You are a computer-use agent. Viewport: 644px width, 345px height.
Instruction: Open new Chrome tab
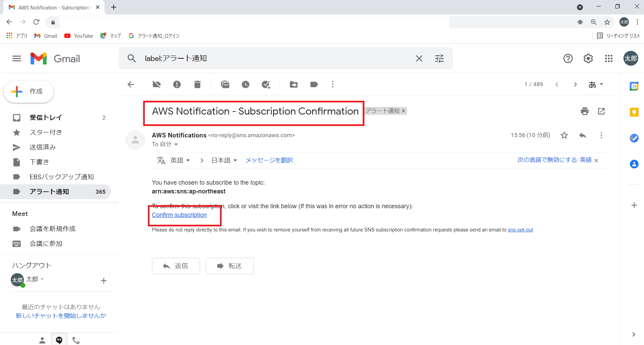pyautogui.click(x=114, y=7)
